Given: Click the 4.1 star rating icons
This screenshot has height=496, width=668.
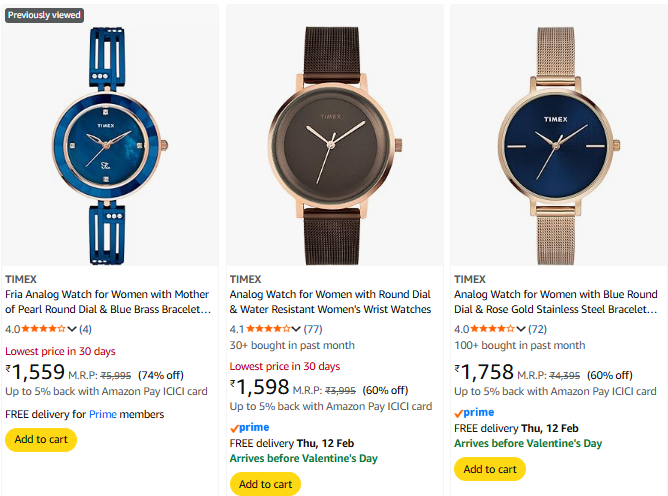Looking at the screenshot, I should [269, 329].
